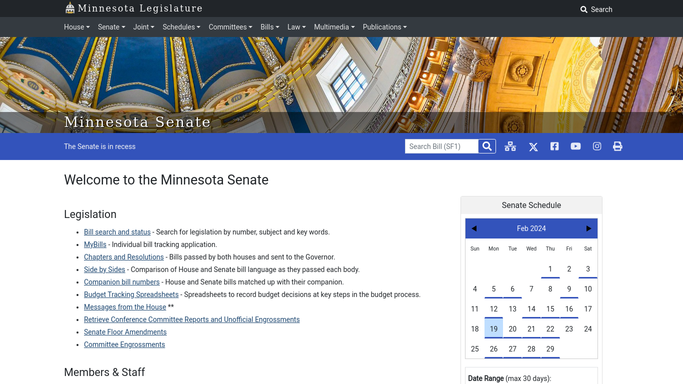
Task: Open the Senate's X (Twitter) page
Action: pyautogui.click(x=533, y=147)
